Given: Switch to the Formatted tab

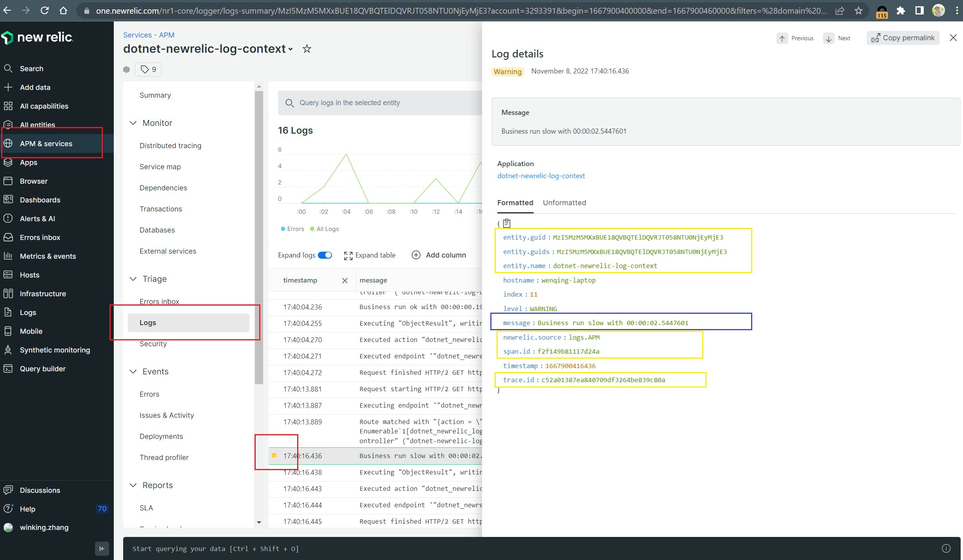Looking at the screenshot, I should point(515,203).
